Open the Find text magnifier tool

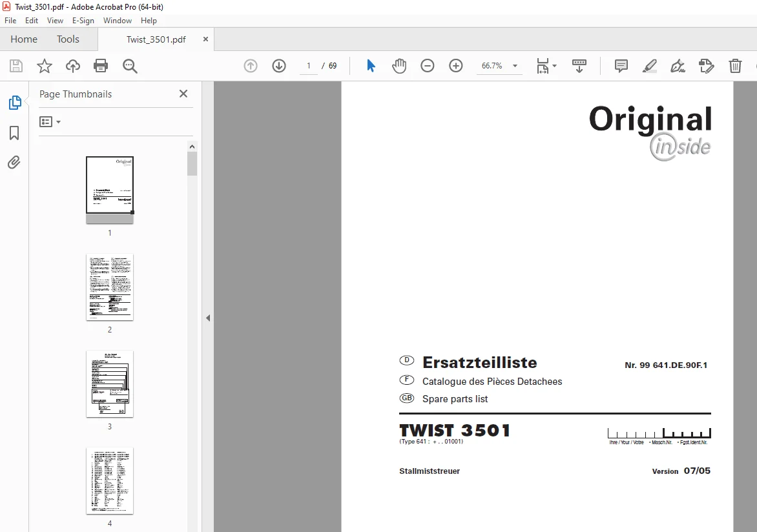[x=130, y=66]
